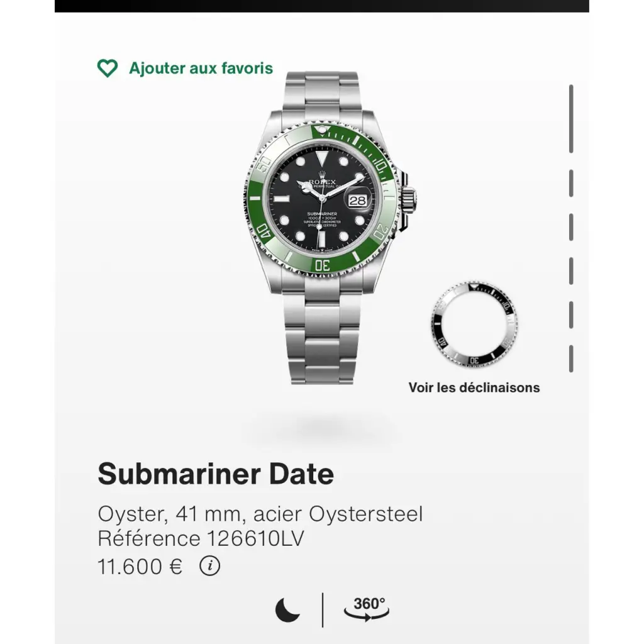Click the heart favorites icon
Screen dimensions: 644x644
[108, 68]
